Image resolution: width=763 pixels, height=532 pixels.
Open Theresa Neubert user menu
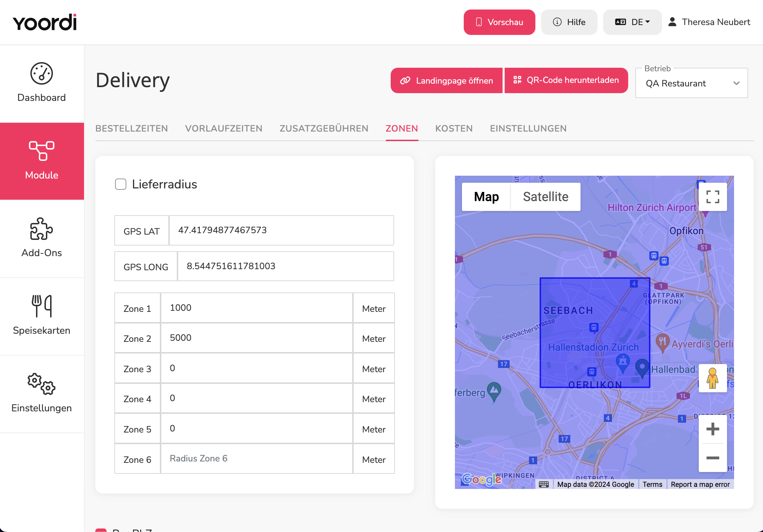709,22
